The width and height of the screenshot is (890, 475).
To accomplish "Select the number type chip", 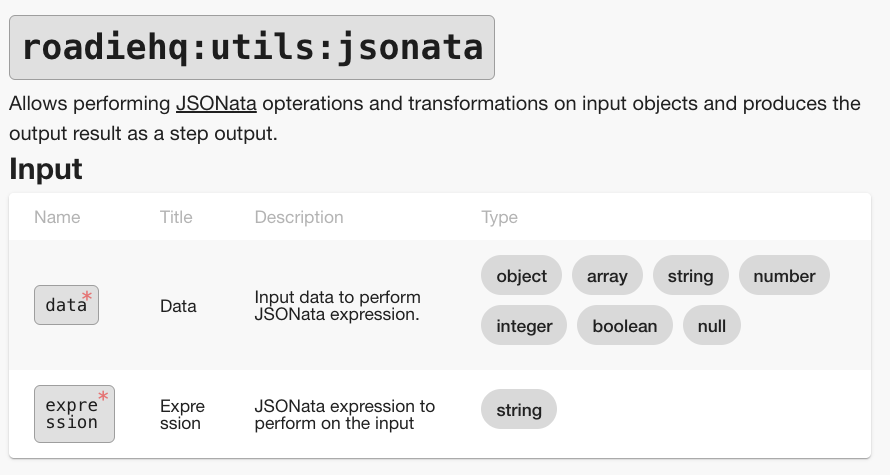I will pyautogui.click(x=784, y=276).
